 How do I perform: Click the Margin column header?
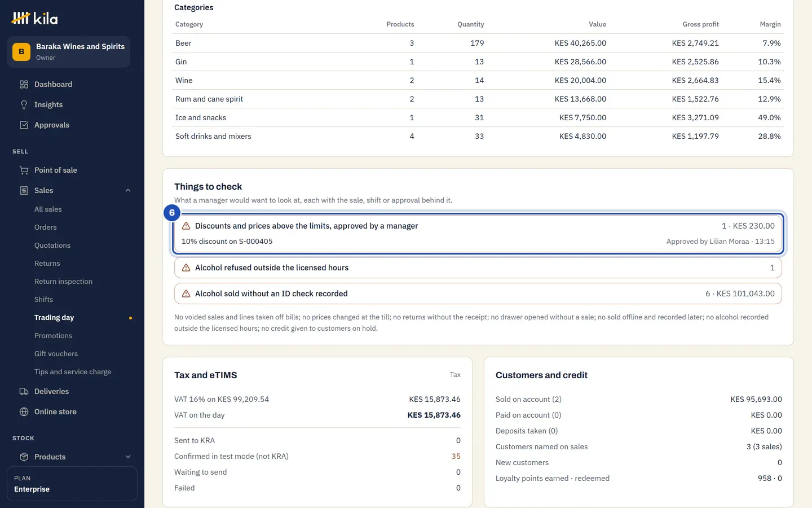click(x=770, y=24)
